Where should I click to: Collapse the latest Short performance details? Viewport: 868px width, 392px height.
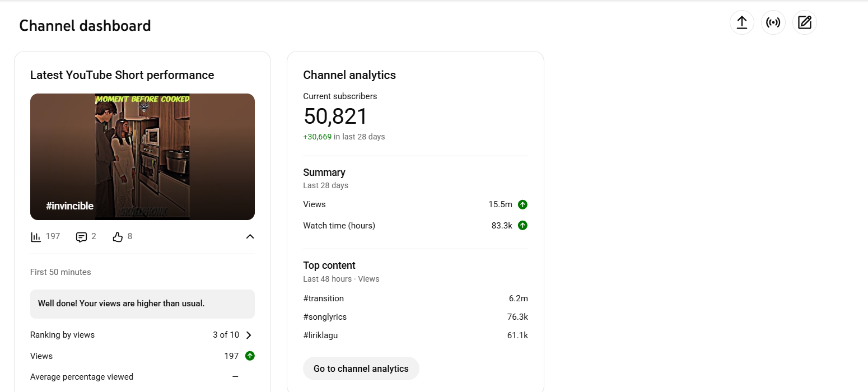250,236
